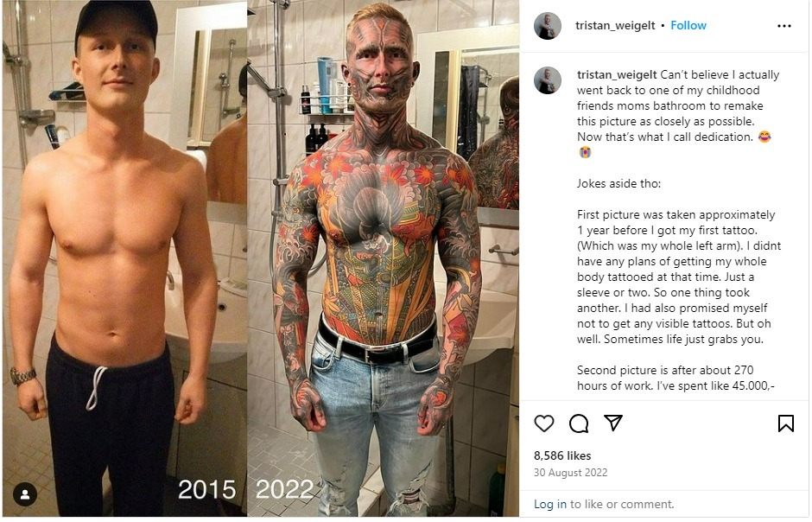The image size is (812, 522).
Task: Click the 'to like or comment.' text
Action: (x=622, y=504)
